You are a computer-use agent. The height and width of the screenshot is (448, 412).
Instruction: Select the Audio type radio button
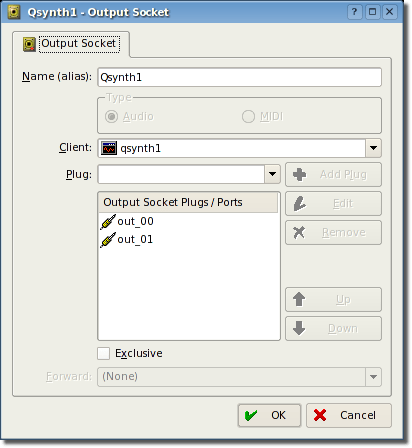click(111, 117)
